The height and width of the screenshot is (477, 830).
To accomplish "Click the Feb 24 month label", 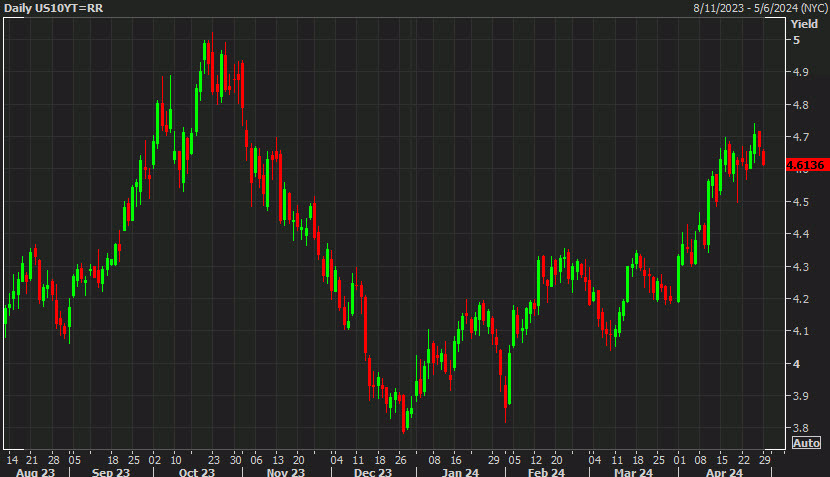I will pyautogui.click(x=546, y=472).
